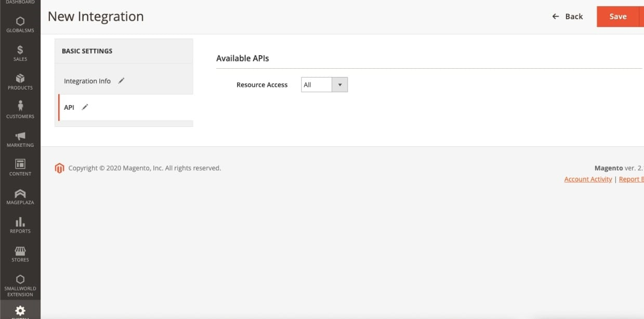This screenshot has height=319, width=644.
Task: Open the Report link in the footer
Action: 631,179
